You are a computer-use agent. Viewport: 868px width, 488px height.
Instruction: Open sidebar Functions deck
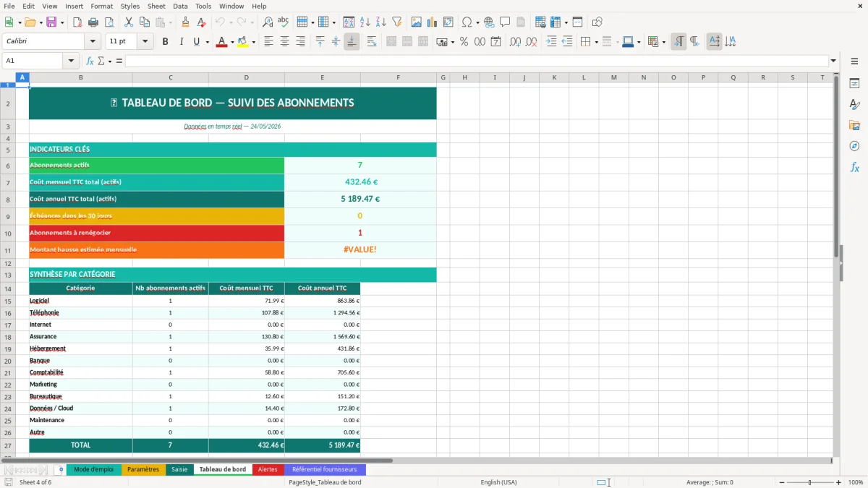point(854,168)
